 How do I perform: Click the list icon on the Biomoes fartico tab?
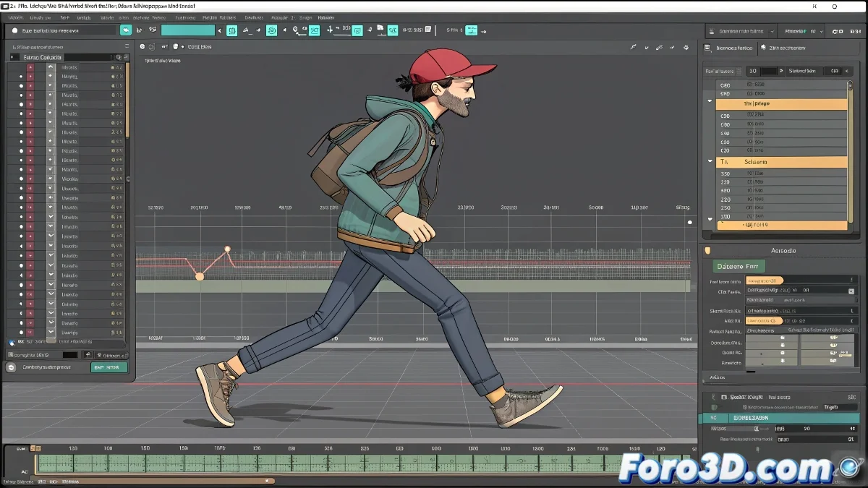[708, 48]
